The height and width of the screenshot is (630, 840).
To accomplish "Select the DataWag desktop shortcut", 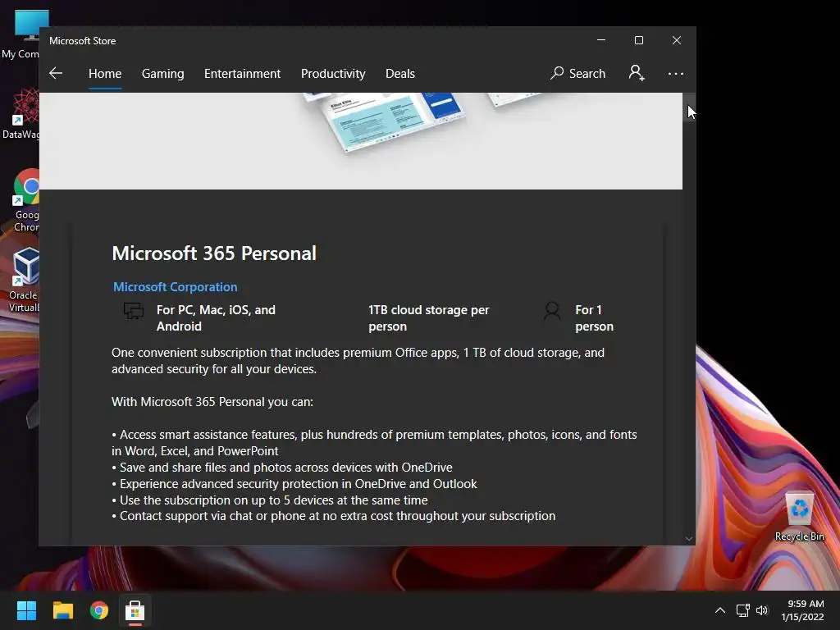I will pyautogui.click(x=21, y=114).
